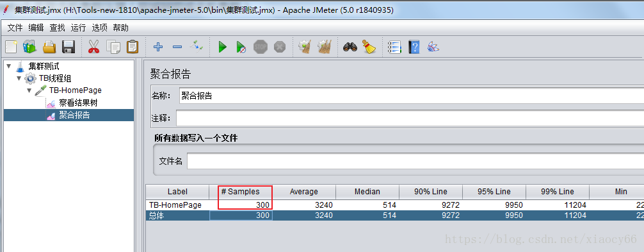Collapse all nodes with minus icon

(177, 47)
